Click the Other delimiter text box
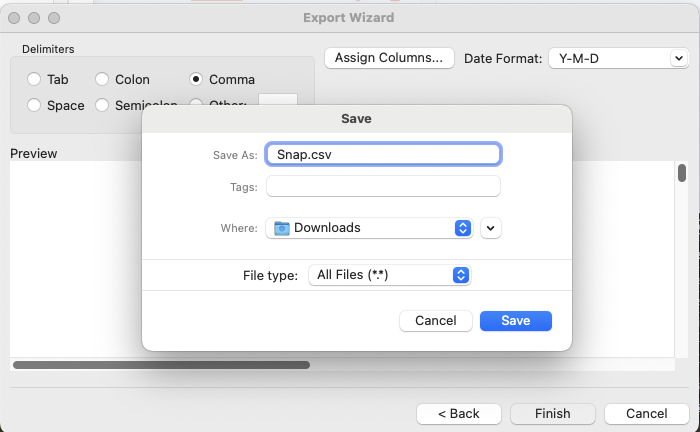Screen dimensions: 700x432 (278, 100)
